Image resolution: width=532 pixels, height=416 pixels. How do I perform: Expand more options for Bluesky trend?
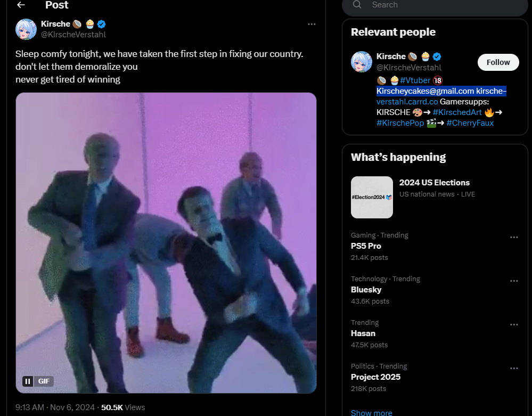514,281
